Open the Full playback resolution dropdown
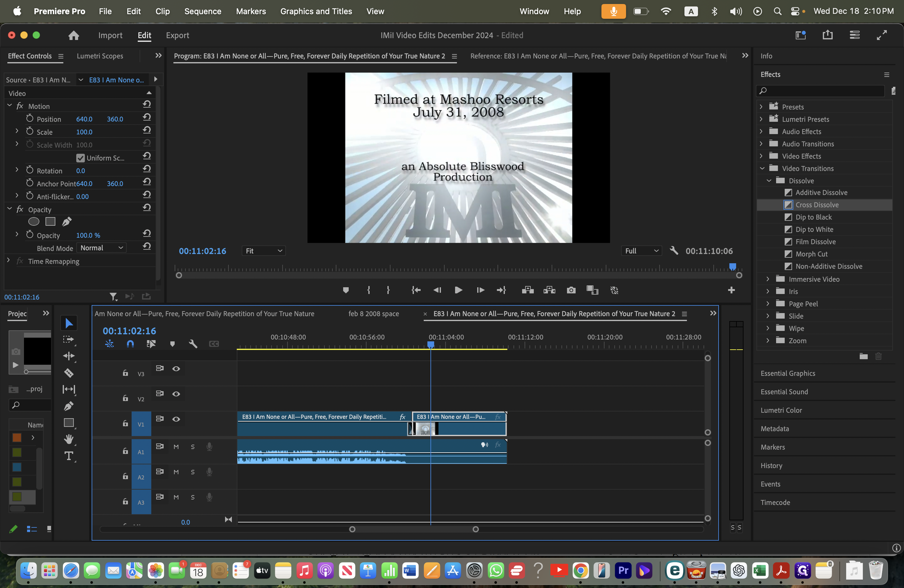904x588 pixels. pos(641,251)
